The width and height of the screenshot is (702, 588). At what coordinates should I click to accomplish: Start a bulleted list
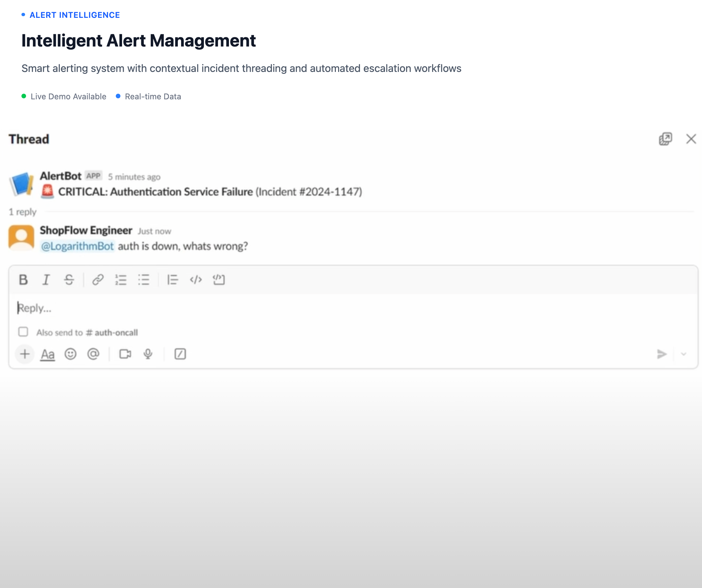coord(144,279)
